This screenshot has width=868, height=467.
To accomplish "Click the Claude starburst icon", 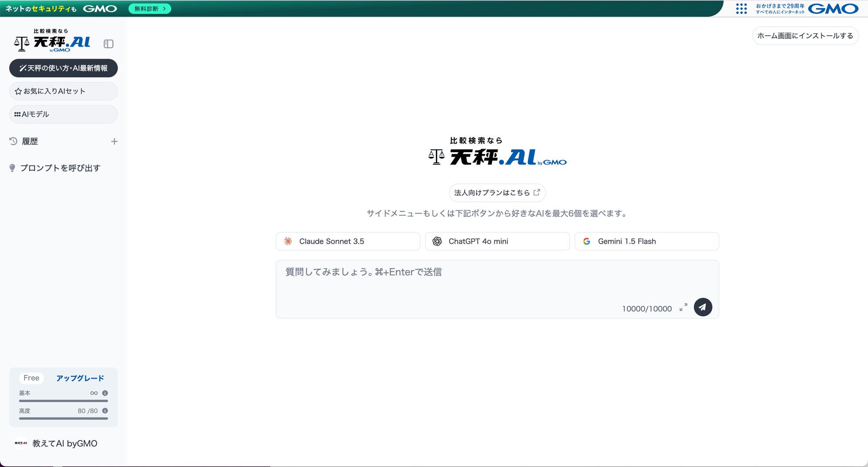I will tap(288, 241).
